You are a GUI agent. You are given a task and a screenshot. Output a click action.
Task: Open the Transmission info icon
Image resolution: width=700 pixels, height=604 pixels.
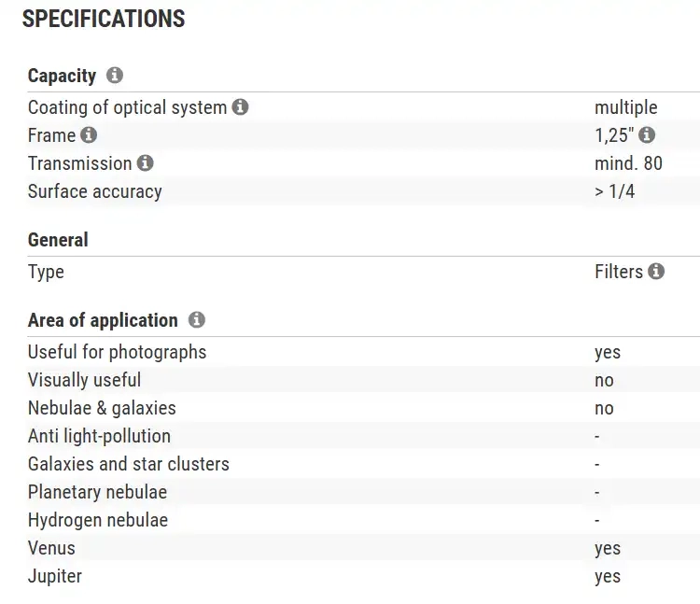pyautogui.click(x=145, y=163)
